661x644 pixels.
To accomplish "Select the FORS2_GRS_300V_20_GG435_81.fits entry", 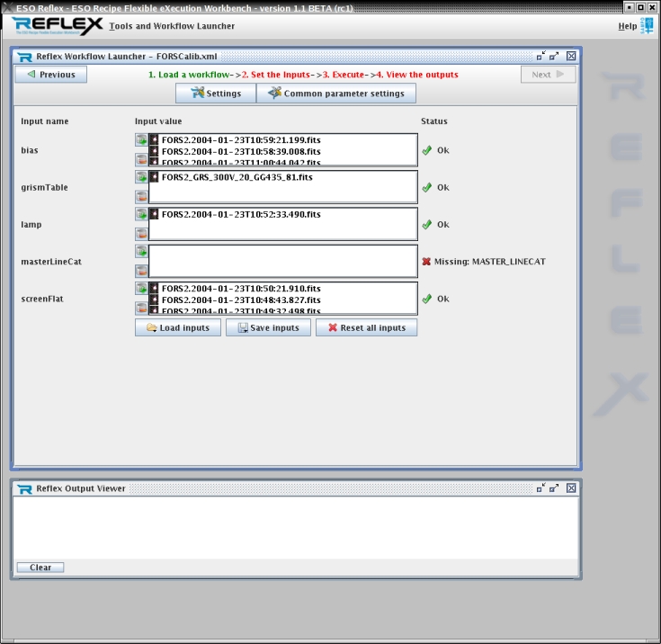I will coord(237,177).
